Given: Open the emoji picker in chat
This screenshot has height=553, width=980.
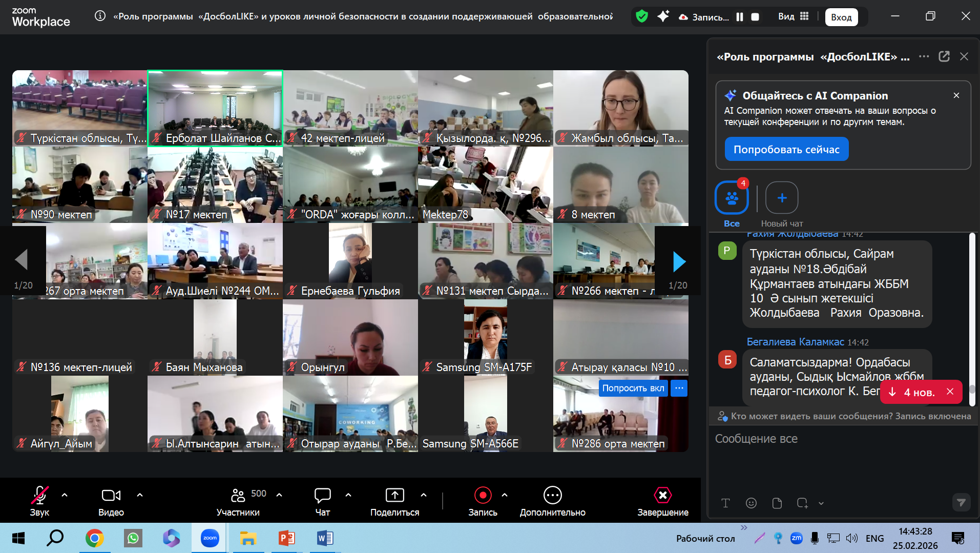Looking at the screenshot, I should pos(751,503).
